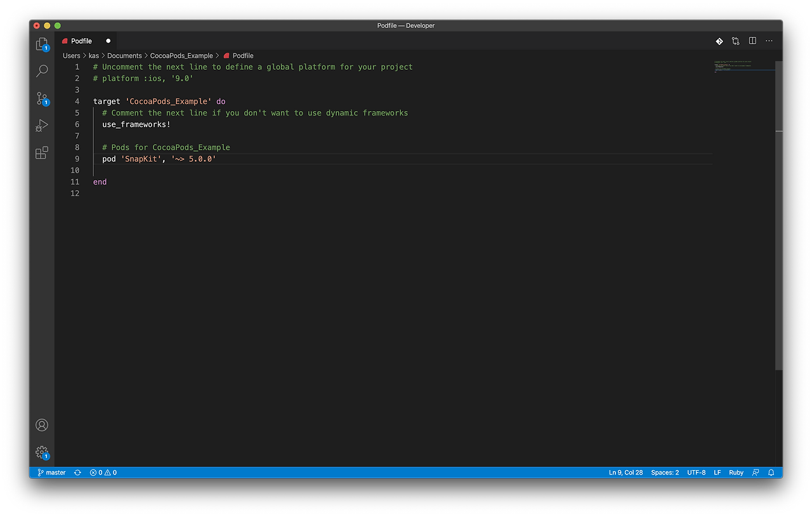Open the notifications bell
812x517 pixels.
(771, 473)
